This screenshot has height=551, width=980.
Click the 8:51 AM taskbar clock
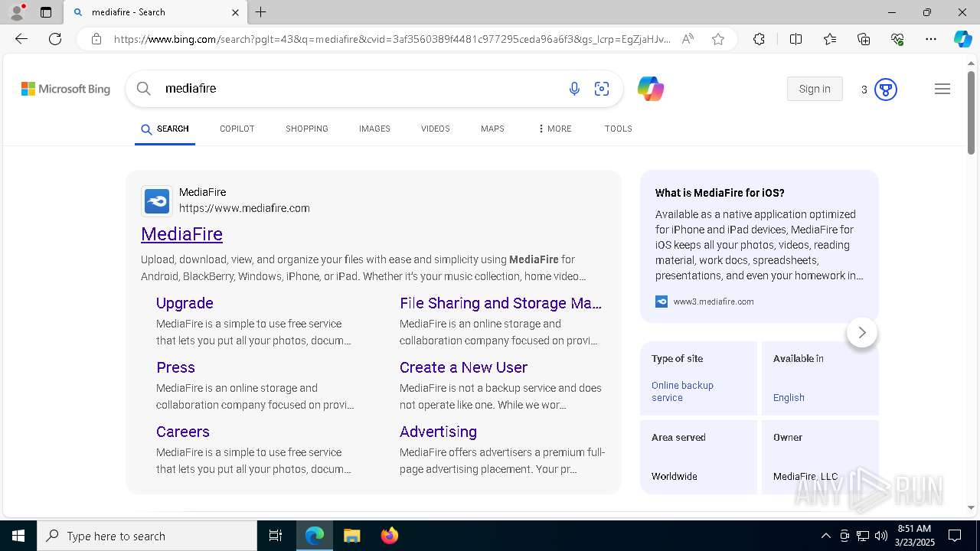click(914, 536)
